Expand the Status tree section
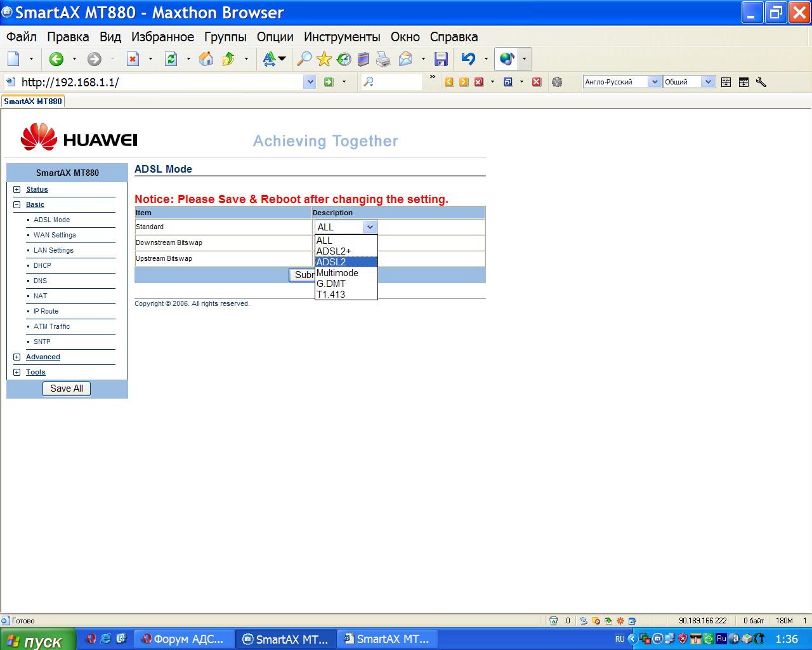Screen dimensions: 812x650 coord(17,189)
